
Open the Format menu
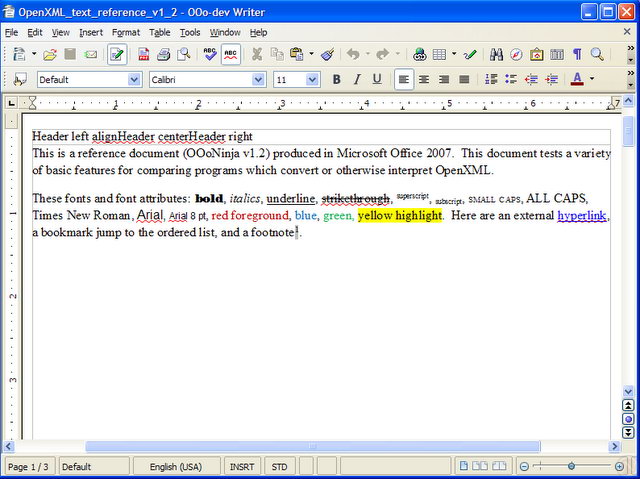(x=126, y=33)
